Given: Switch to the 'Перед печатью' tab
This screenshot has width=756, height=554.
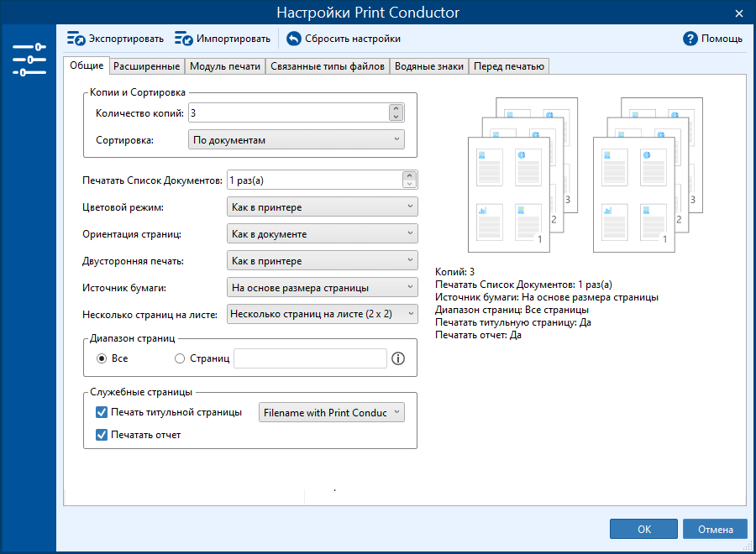Looking at the screenshot, I should (x=509, y=66).
